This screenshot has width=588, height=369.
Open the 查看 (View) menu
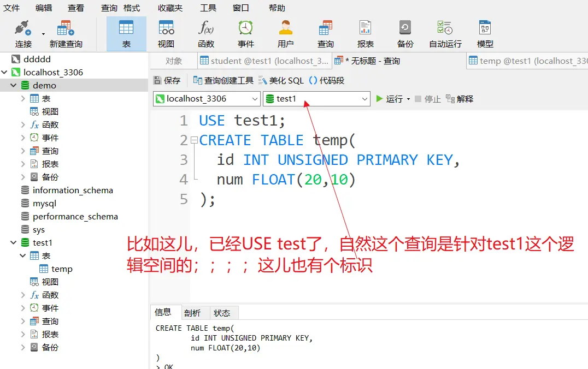(76, 8)
